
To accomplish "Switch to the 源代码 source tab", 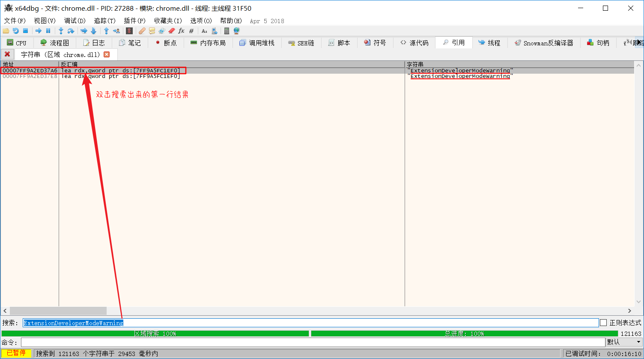I will coord(414,43).
